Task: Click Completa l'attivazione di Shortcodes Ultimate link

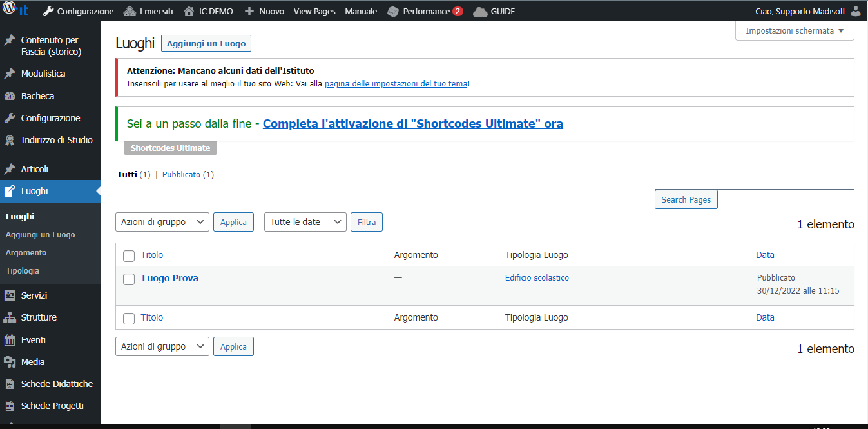Action: pyautogui.click(x=413, y=123)
